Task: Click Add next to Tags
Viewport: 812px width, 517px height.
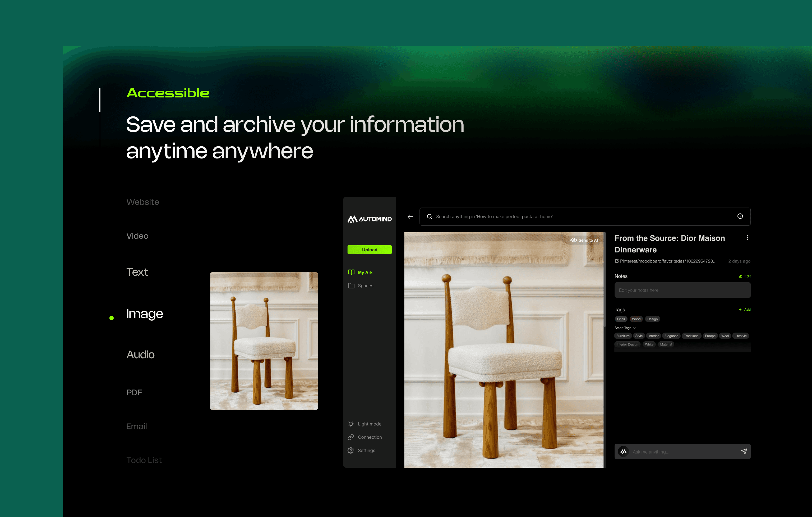Action: tap(745, 310)
